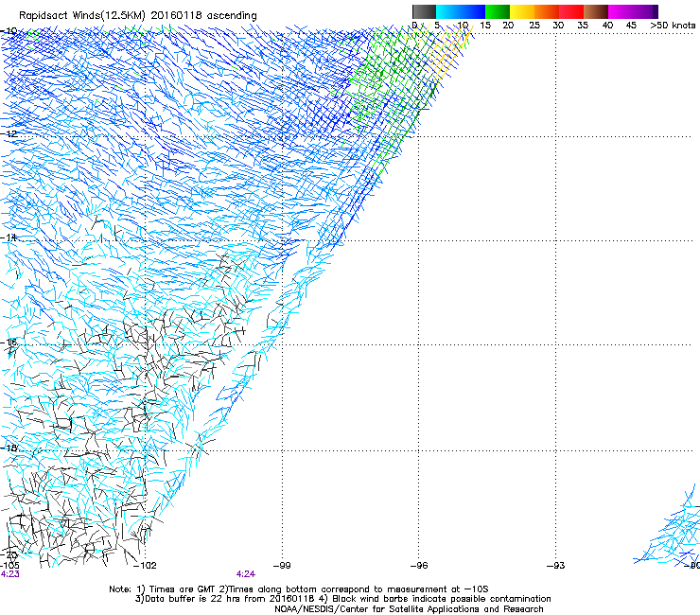Click the brown 35-40 knots color band

596,11
